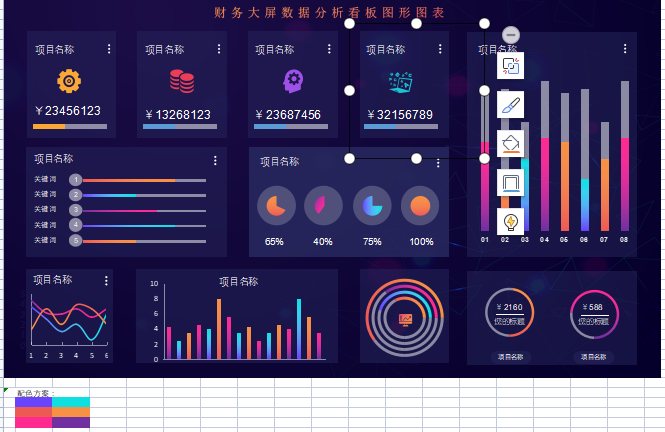Click the orange gear icon on first card
Screen dimensions: 665x432
tap(69, 81)
